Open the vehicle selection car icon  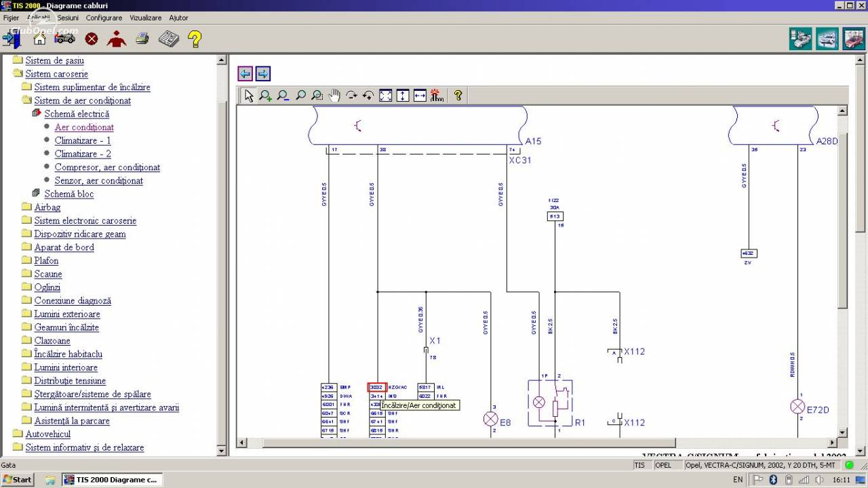[65, 39]
